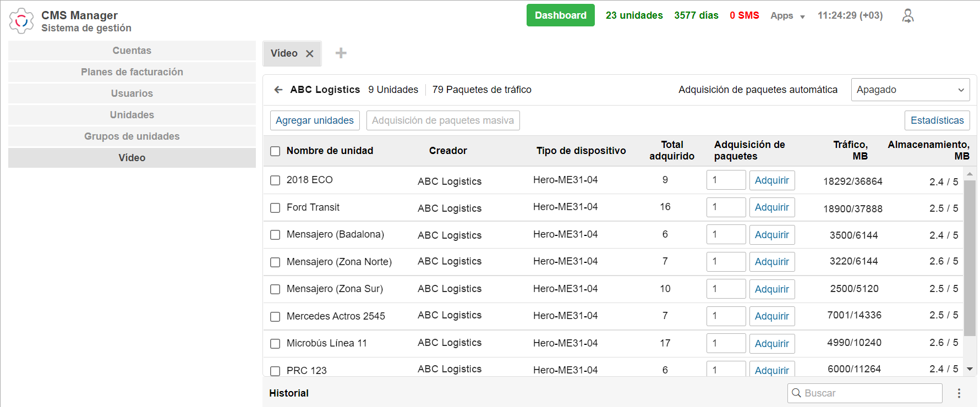Image resolution: width=980 pixels, height=407 pixels.
Task: Click the Agregar unidades button
Action: [x=315, y=120]
